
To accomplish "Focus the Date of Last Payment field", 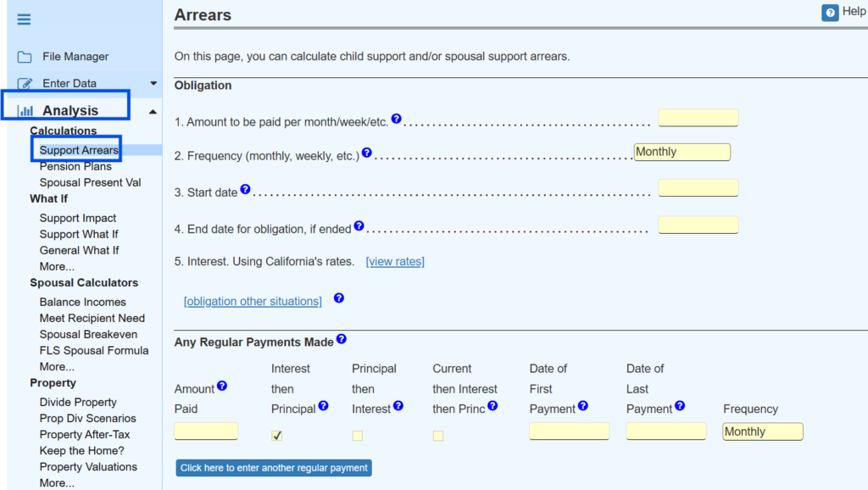I will [666, 432].
